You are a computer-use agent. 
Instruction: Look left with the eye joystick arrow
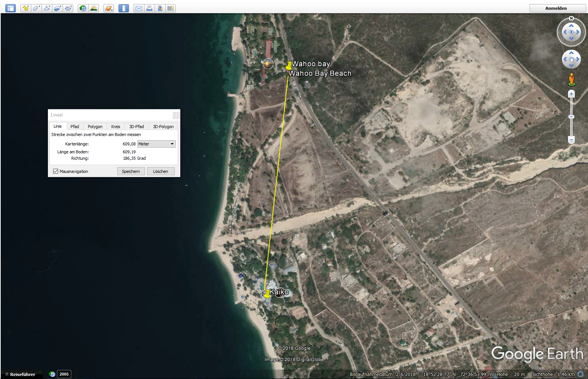(x=565, y=32)
